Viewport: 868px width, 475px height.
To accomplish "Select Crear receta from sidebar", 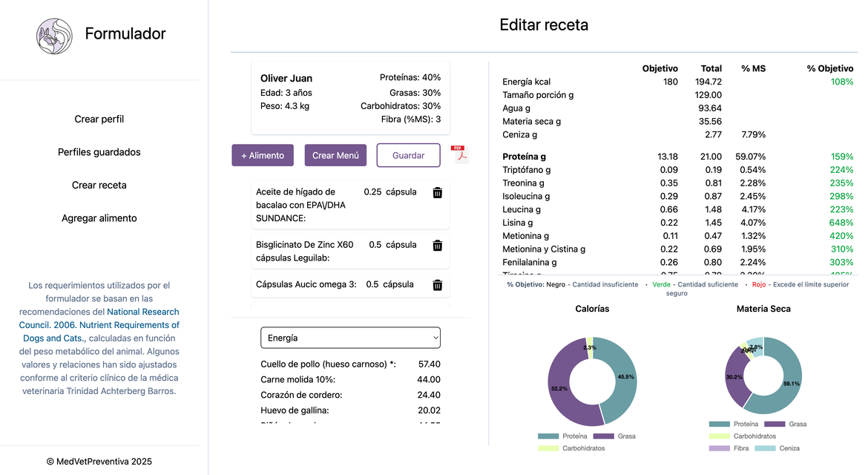I will click(x=99, y=186).
